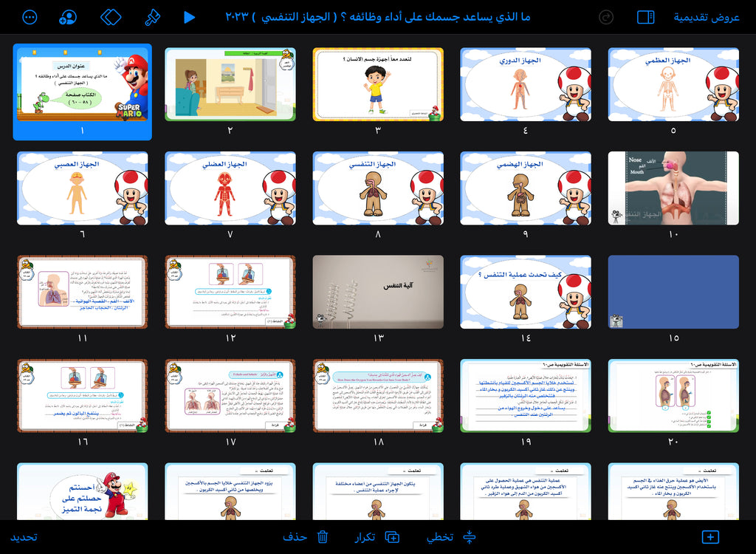Click slide number label ١٤
756x554 pixels.
[526, 338]
